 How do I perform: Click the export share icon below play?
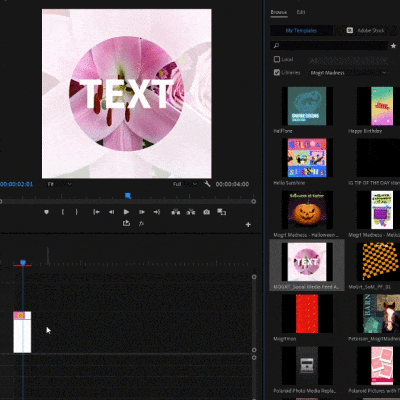126,223
